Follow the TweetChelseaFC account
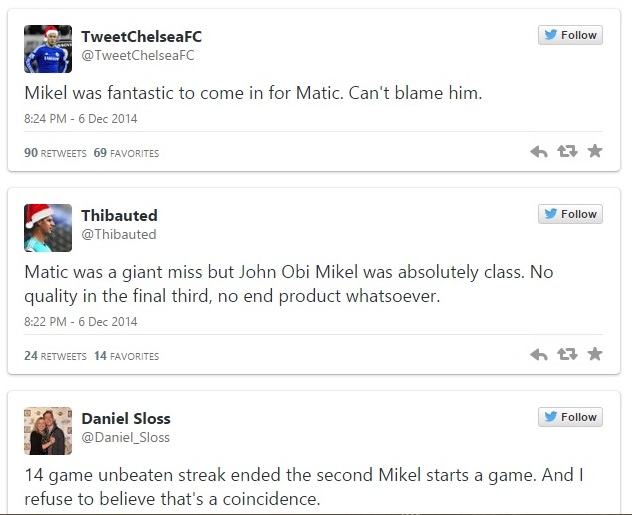The width and height of the screenshot is (632, 515). (570, 35)
